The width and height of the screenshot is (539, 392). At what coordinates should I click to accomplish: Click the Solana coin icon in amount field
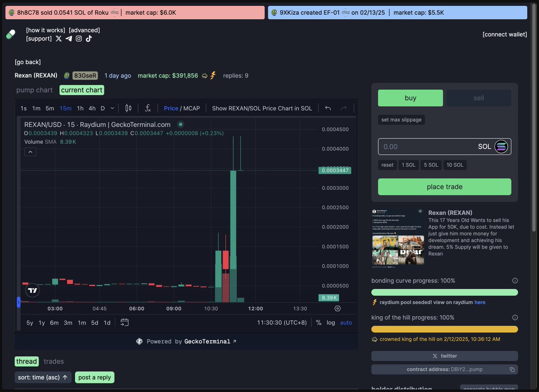(501, 146)
